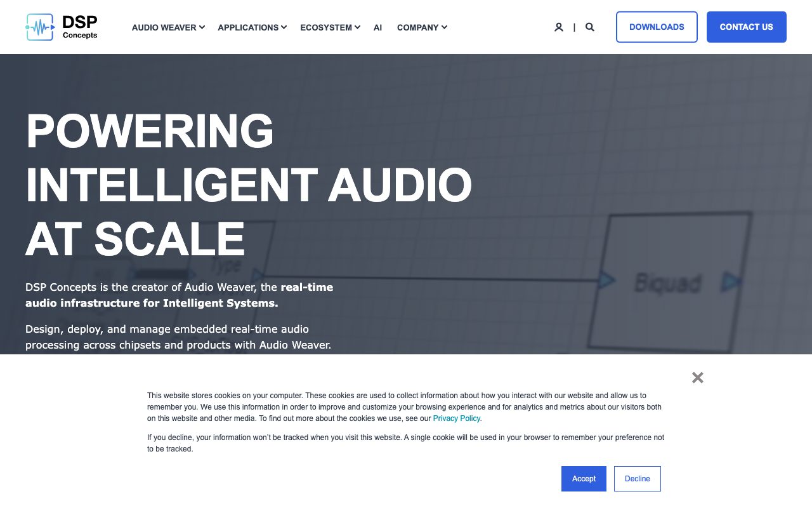The width and height of the screenshot is (812, 508).
Task: Close the cookie banner with X
Action: [698, 378]
